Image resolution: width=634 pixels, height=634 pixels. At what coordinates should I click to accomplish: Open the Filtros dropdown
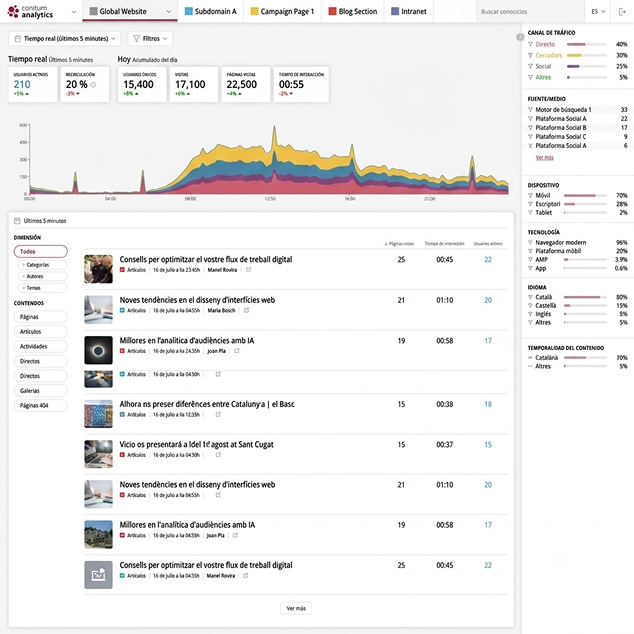[150, 38]
